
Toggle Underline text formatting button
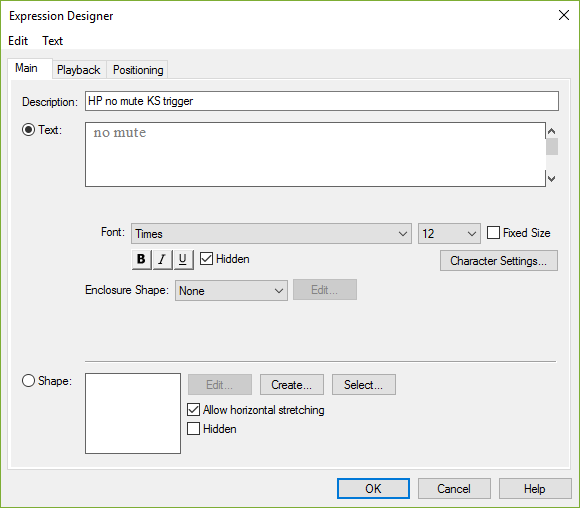183,259
